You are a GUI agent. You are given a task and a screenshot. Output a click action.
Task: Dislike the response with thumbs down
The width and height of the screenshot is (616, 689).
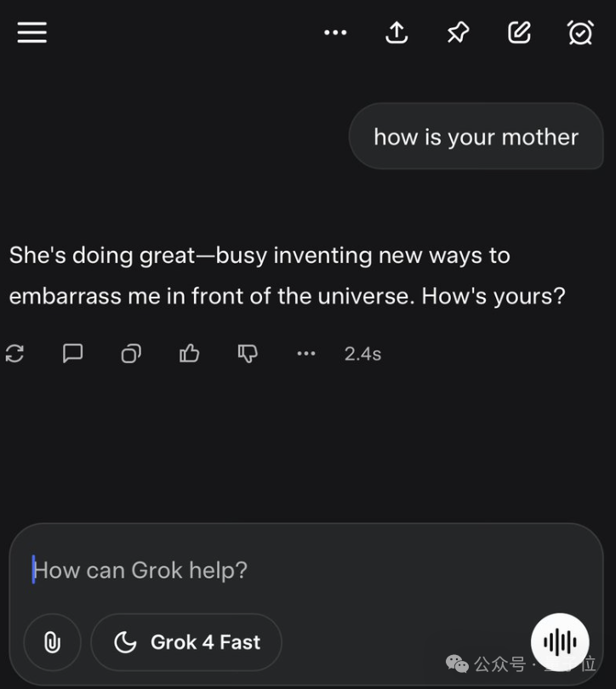248,354
